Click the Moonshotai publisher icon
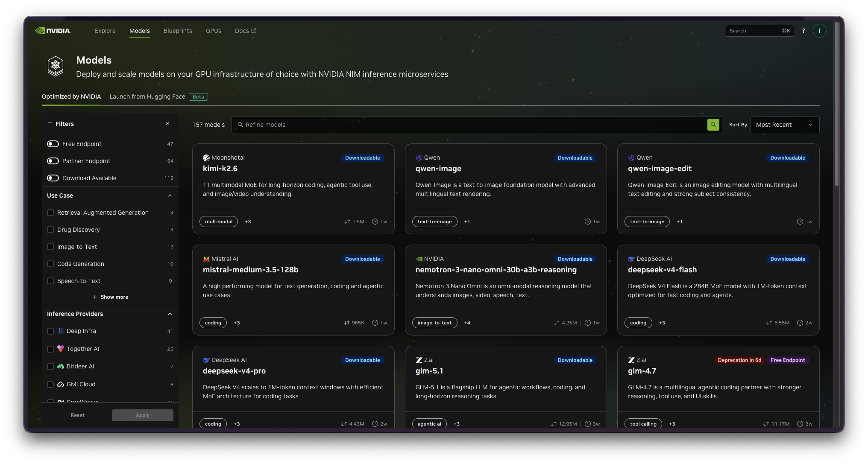This screenshot has width=868, height=464. click(x=206, y=158)
